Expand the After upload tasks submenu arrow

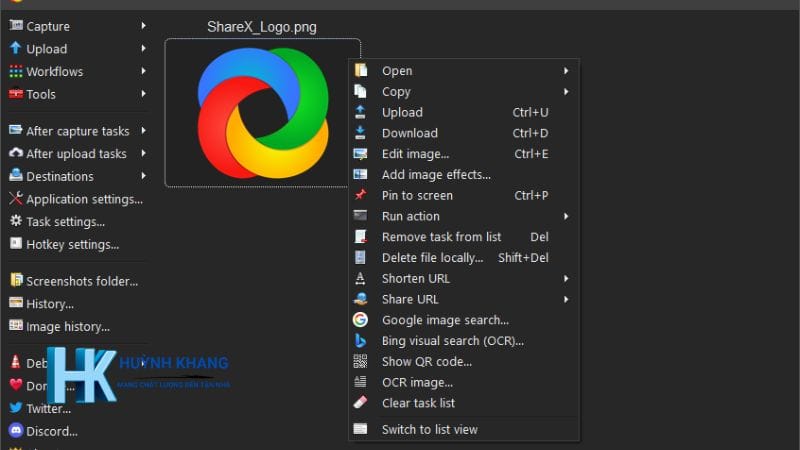pos(143,153)
